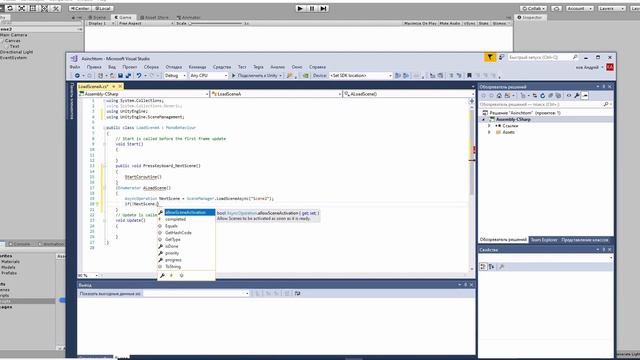Switch to the Unity Asset Store tab

[x=155, y=18]
